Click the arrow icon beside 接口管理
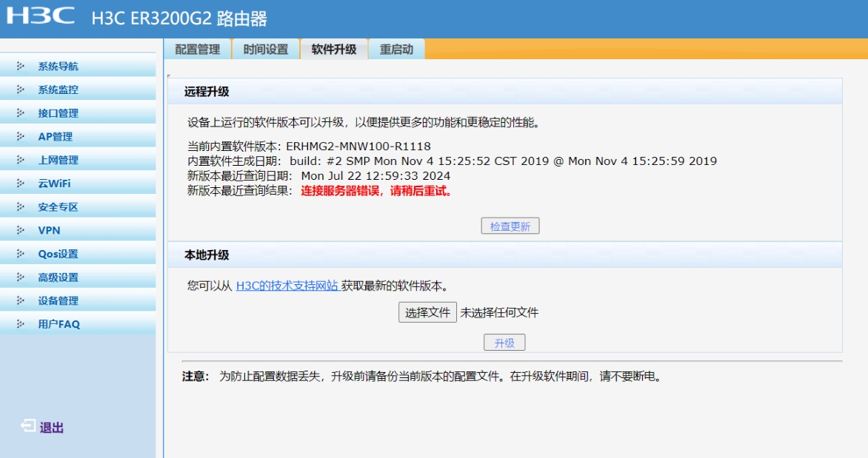 pyautogui.click(x=21, y=113)
